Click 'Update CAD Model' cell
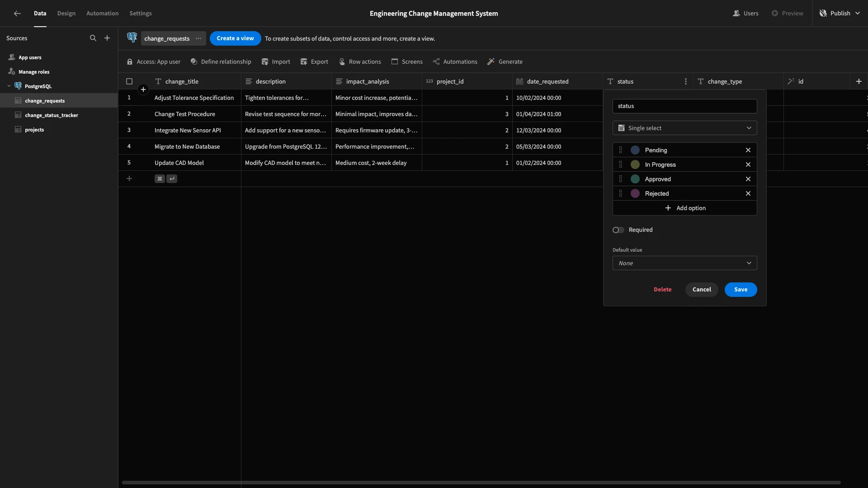The image size is (868, 488). (x=196, y=163)
